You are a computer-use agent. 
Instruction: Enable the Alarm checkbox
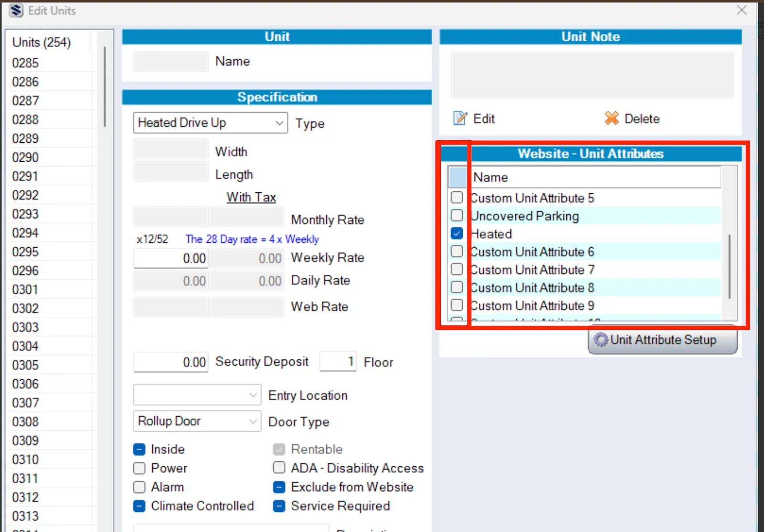pyautogui.click(x=139, y=487)
